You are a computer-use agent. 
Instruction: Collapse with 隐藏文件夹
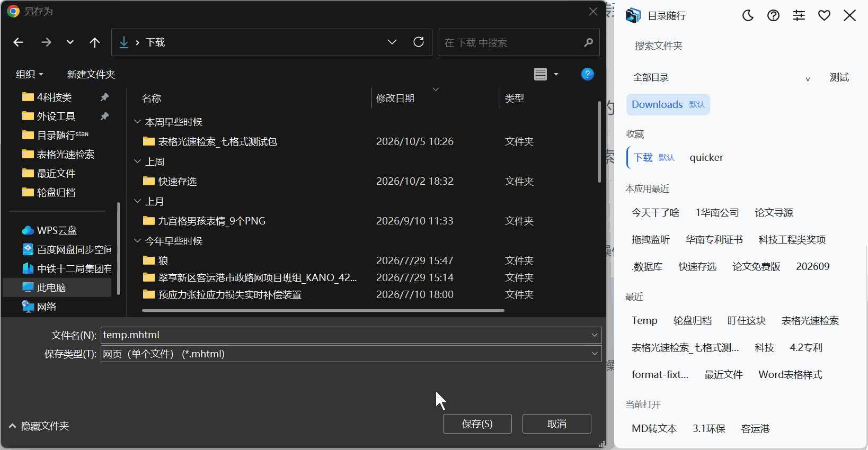click(39, 426)
